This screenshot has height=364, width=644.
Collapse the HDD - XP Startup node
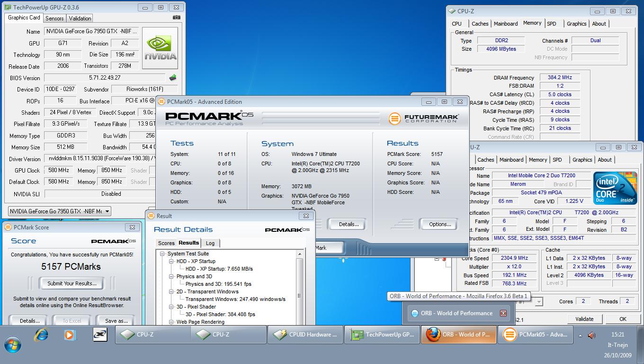coord(171,261)
